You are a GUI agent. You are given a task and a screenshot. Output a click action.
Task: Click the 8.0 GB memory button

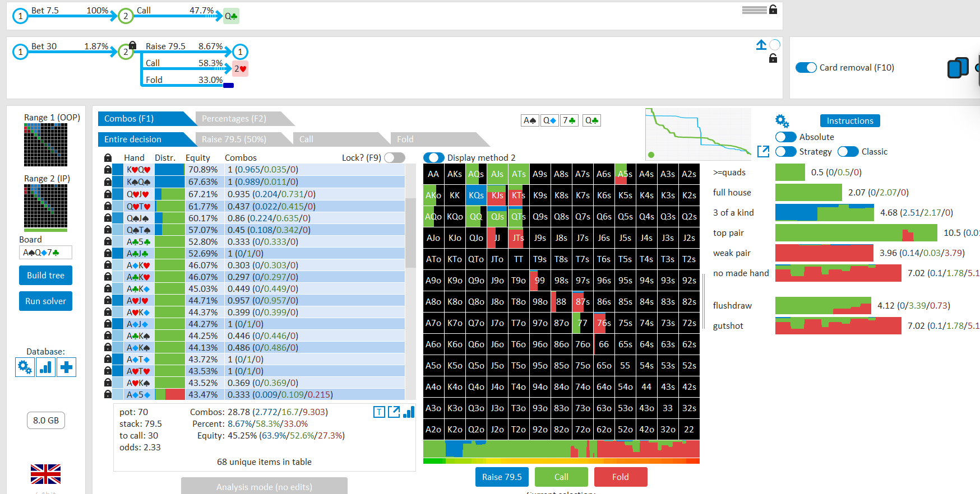46,421
